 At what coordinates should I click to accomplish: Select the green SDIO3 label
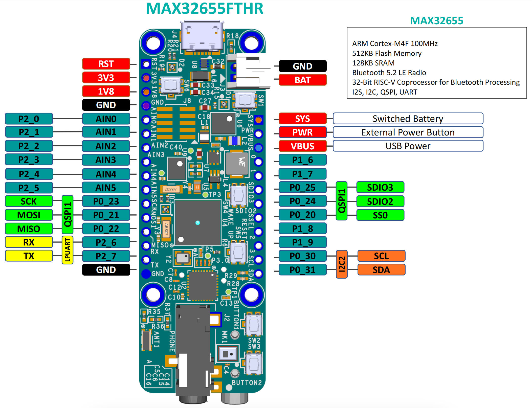click(x=380, y=187)
